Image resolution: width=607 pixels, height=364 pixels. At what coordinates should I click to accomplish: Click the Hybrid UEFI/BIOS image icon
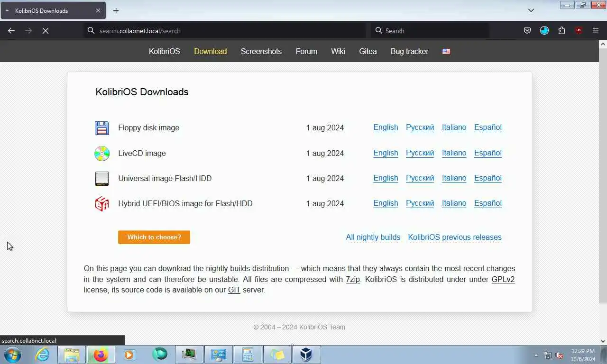pyautogui.click(x=102, y=204)
